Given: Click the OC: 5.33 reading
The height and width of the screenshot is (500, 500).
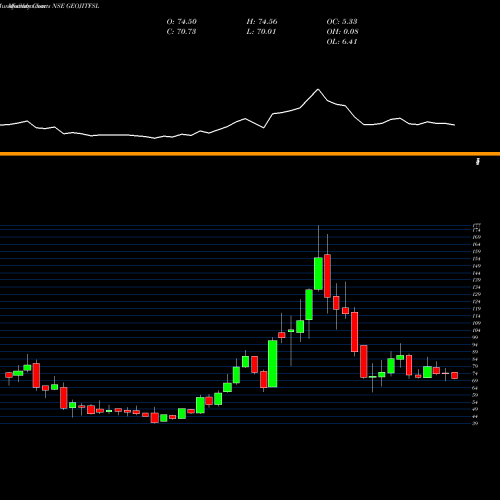Looking at the screenshot, I should tap(342, 22).
